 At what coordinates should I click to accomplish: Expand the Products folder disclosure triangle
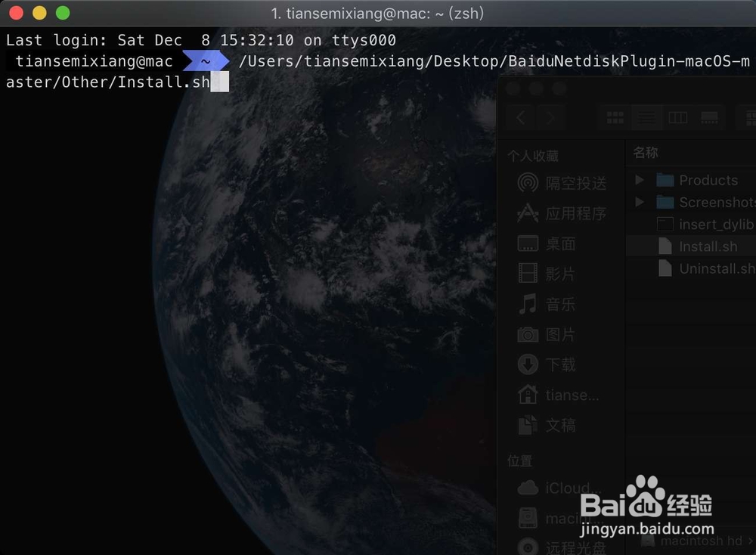640,180
